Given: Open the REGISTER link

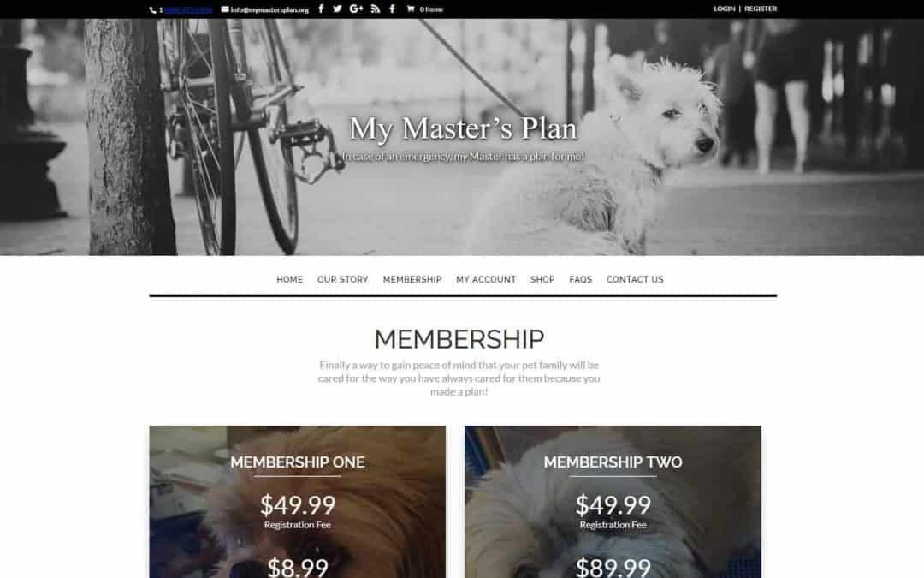Looking at the screenshot, I should coord(761,9).
